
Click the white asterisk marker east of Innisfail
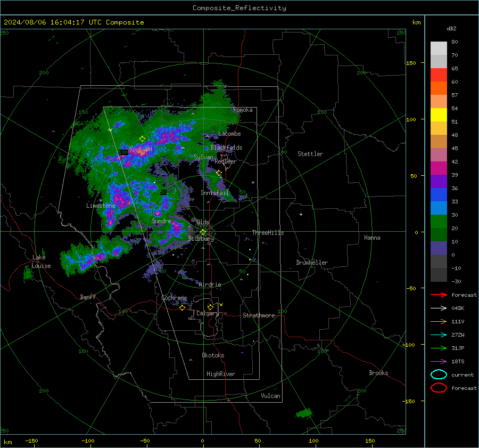point(253,183)
